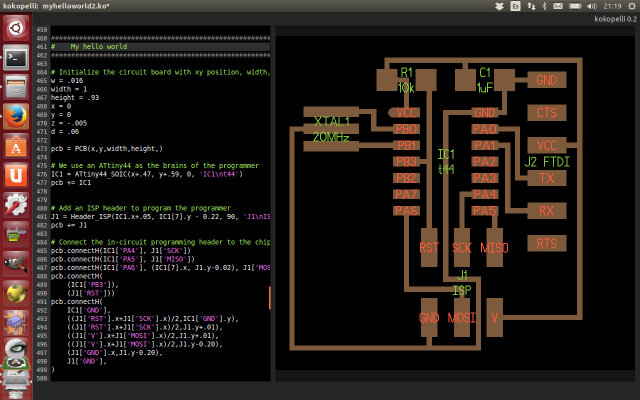
Task: Click the FTDI header GND pad beside C1
Action: click(x=547, y=80)
